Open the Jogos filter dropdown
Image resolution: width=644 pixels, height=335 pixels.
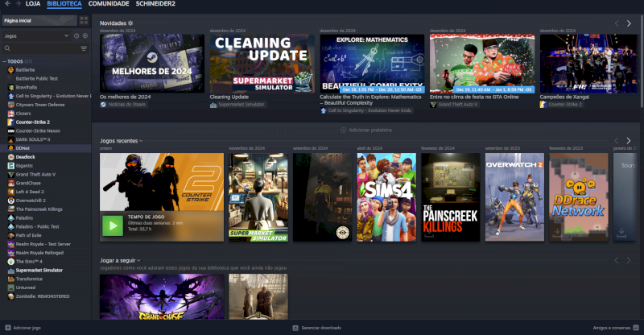point(36,36)
